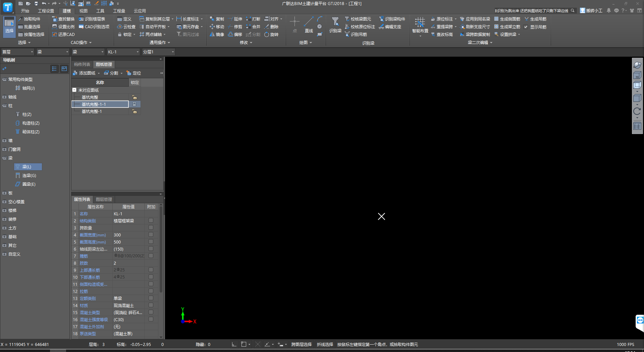The height and width of the screenshot is (352, 644).
Task: Click 还原CAD tool
Action: click(x=63, y=35)
